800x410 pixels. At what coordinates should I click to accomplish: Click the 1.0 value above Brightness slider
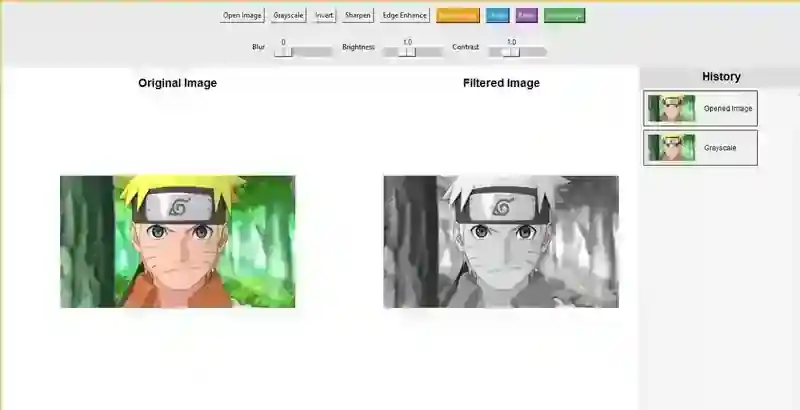click(x=407, y=42)
